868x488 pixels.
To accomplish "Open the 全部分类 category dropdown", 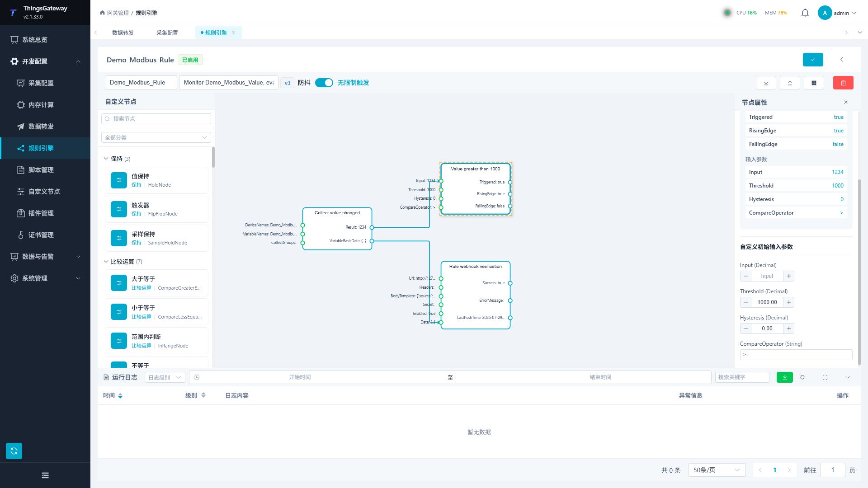I will pyautogui.click(x=156, y=137).
